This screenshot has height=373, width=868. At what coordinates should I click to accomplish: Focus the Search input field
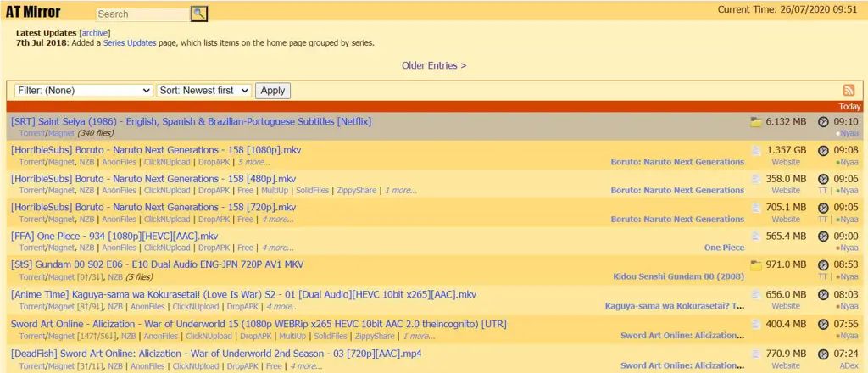point(142,14)
